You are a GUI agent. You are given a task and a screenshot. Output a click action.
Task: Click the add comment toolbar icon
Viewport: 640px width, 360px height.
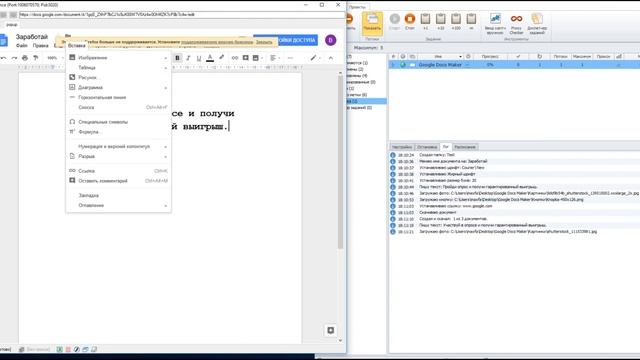pyautogui.click(x=245, y=58)
